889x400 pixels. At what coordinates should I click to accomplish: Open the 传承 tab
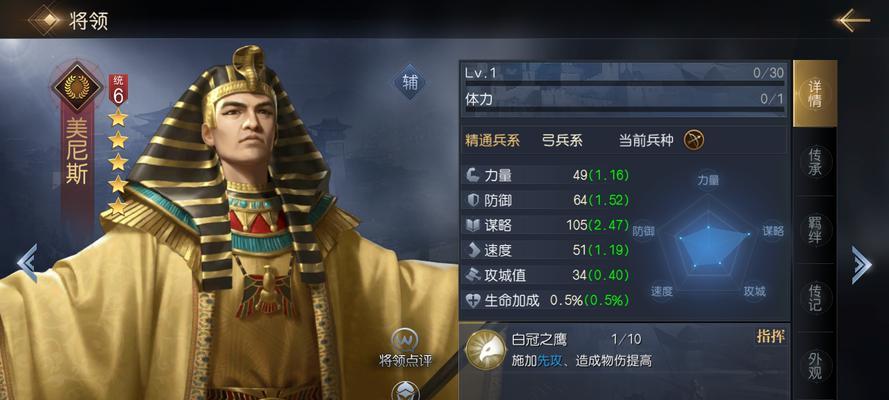point(815,161)
